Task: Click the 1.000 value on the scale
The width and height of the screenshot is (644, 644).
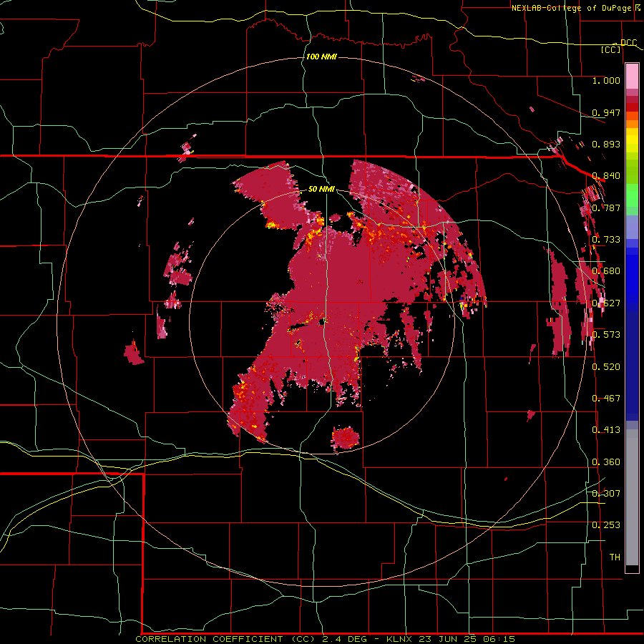Action: 606,80
